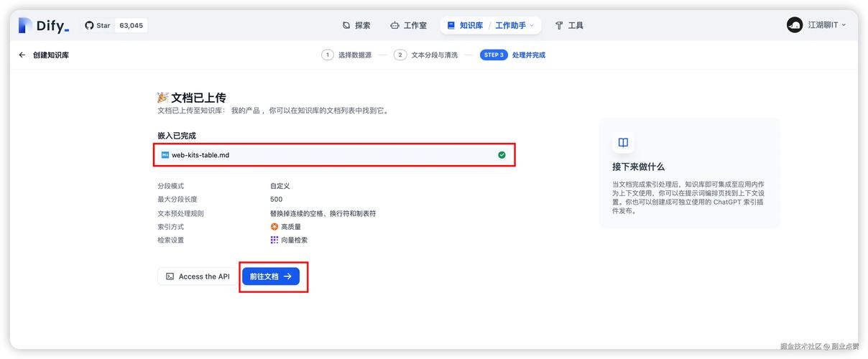The image size is (868, 359).
Task: Click the back arrow beside 创建知识库
Action: 22,55
